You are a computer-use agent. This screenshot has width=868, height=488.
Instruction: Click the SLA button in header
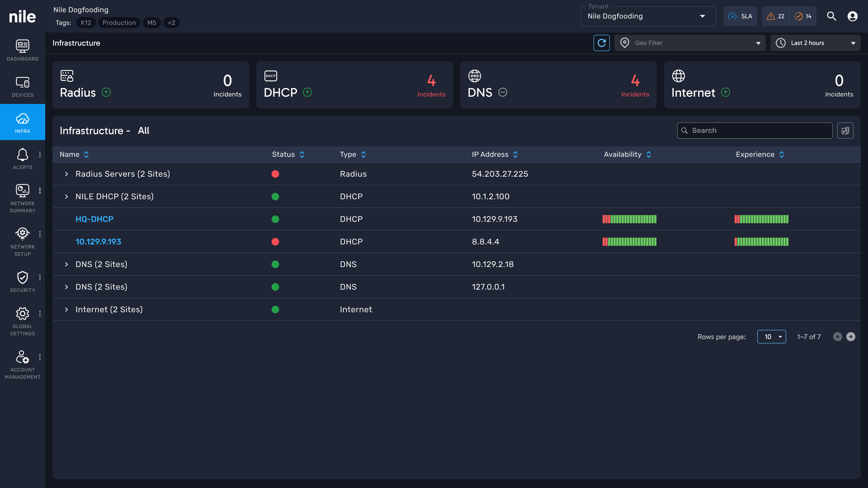740,16
